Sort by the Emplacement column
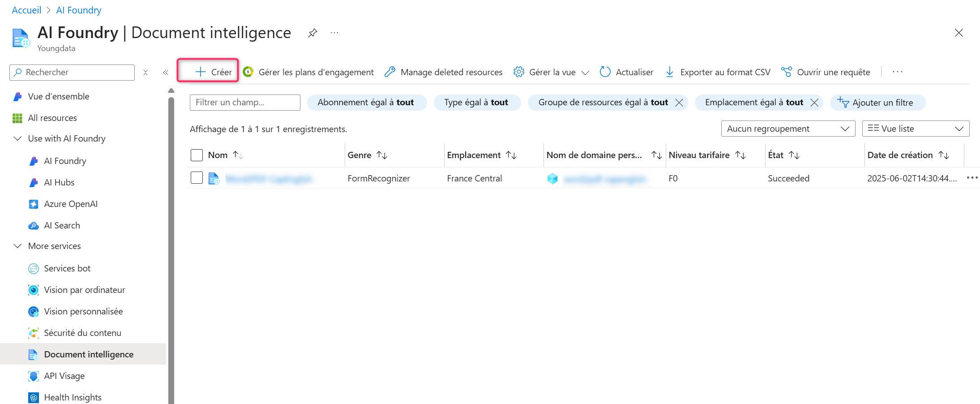This screenshot has width=980, height=404. (x=482, y=155)
